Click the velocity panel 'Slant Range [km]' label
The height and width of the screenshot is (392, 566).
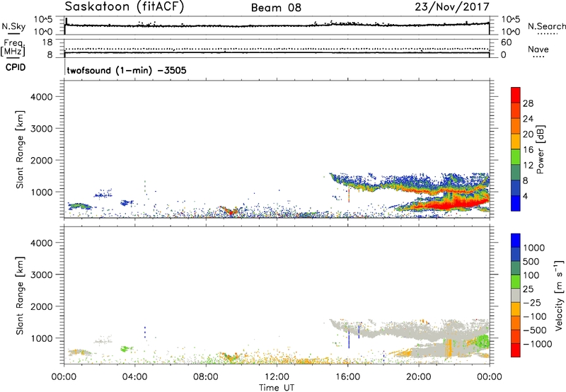[x=20, y=295]
